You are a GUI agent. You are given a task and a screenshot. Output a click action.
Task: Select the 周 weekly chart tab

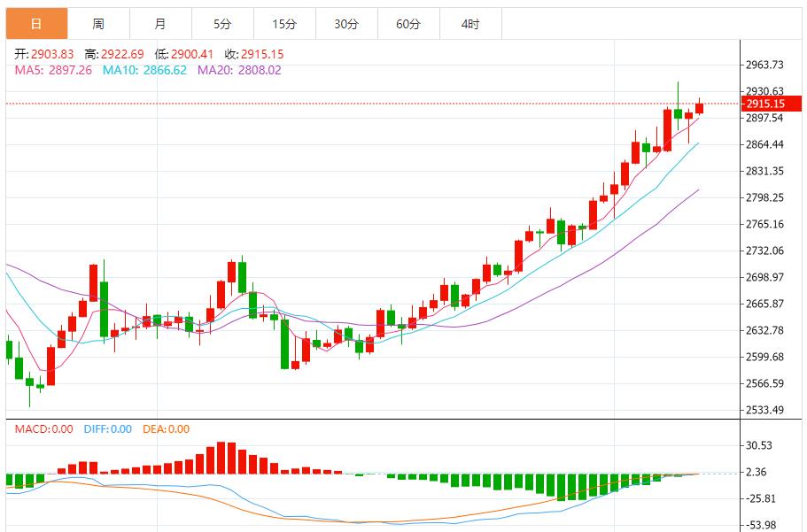point(98,24)
